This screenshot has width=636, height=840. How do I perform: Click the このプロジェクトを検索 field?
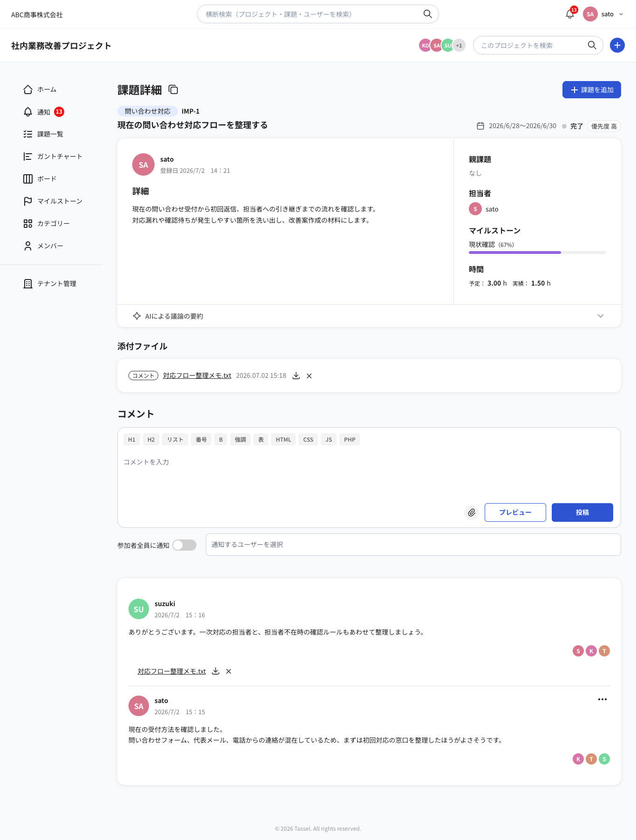[x=538, y=45]
